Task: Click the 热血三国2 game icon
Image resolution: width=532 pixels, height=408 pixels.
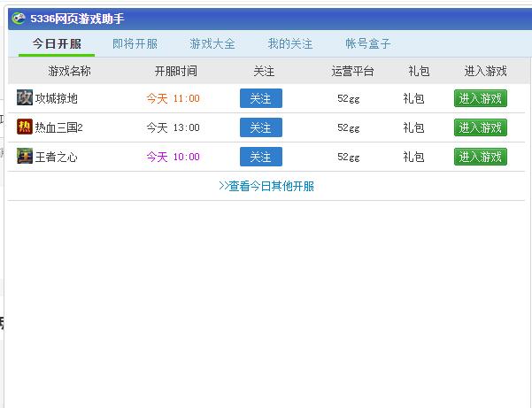Action: [25, 127]
